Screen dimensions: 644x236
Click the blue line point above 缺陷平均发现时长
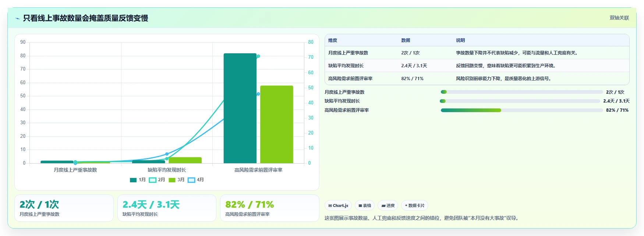[x=167, y=154]
